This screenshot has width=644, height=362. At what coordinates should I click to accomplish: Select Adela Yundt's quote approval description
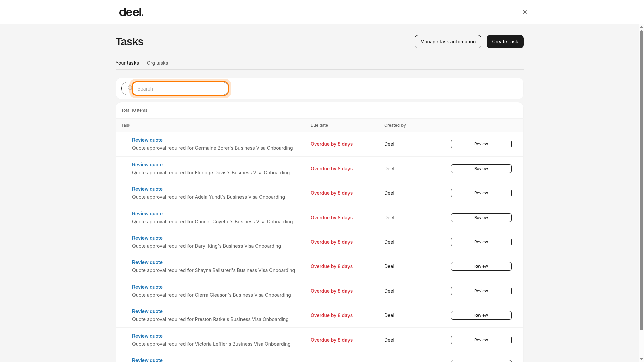tap(209, 197)
